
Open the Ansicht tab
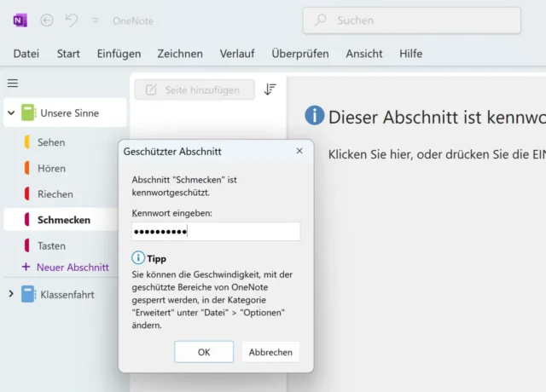364,54
